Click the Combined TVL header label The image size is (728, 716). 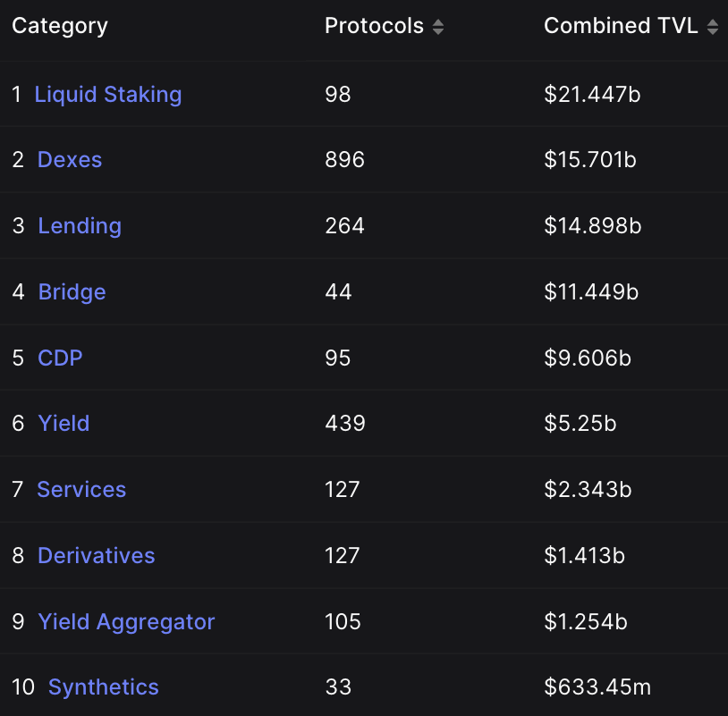621,26
